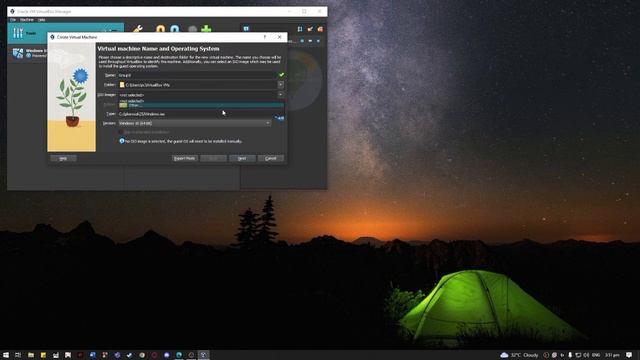Image resolution: width=640 pixels, height=360 pixels.
Task: Choose 'Other...' in the ISO dropdown list
Action: (201, 105)
